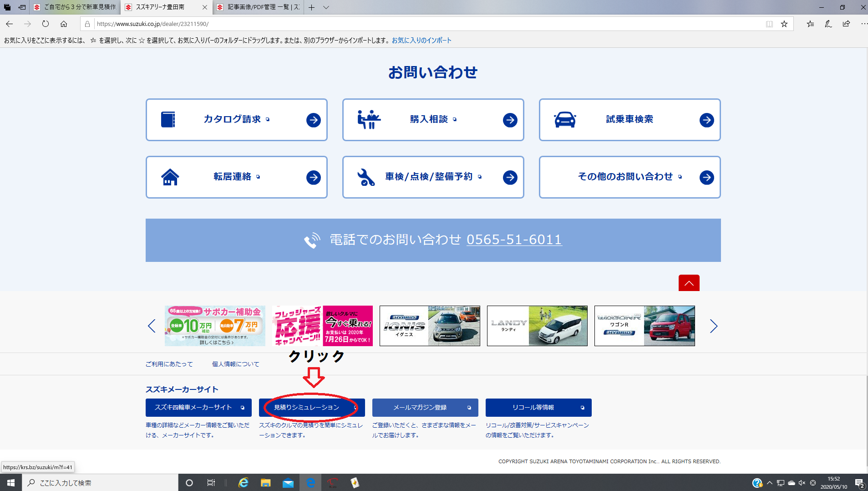868x491 pixels.
Task: Open Internet Explorer from taskbar
Action: [x=244, y=482]
